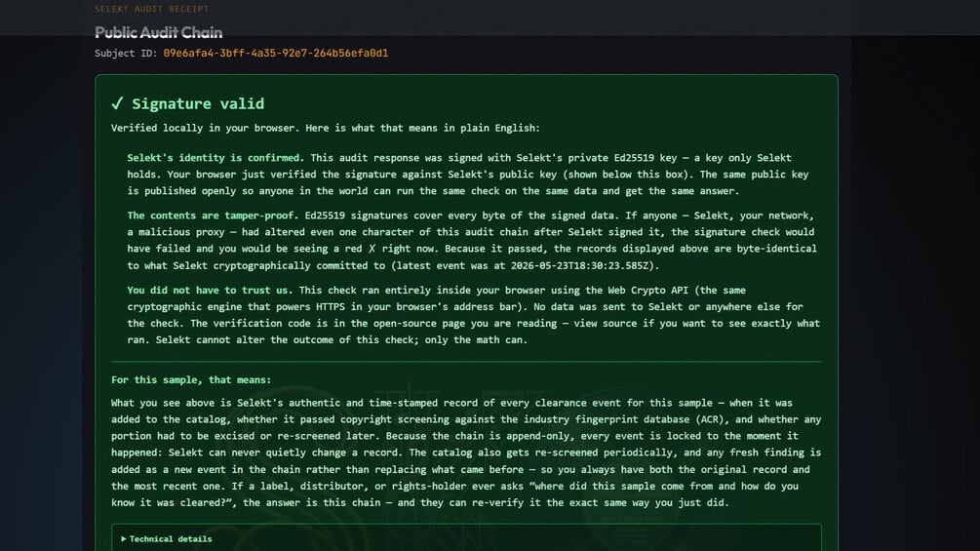Click the SELEKT AUDIT RECEIPT label
This screenshot has width=980, height=551.
click(152, 9)
